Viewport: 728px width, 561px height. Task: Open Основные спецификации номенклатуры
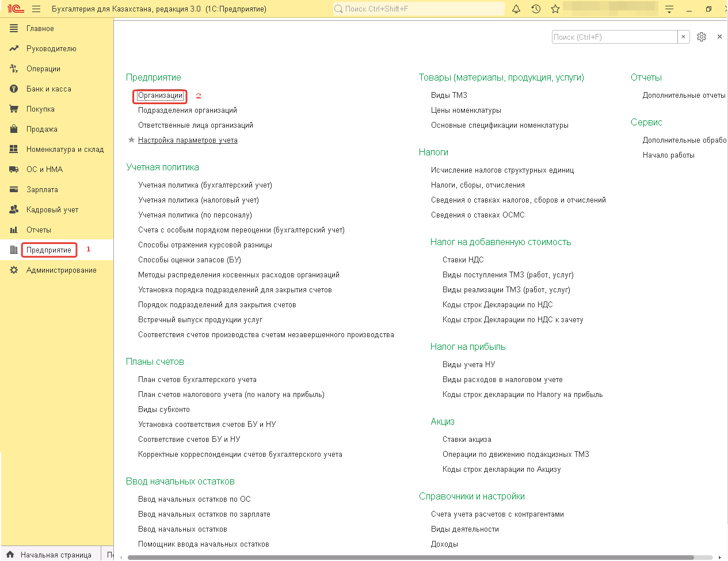point(500,125)
